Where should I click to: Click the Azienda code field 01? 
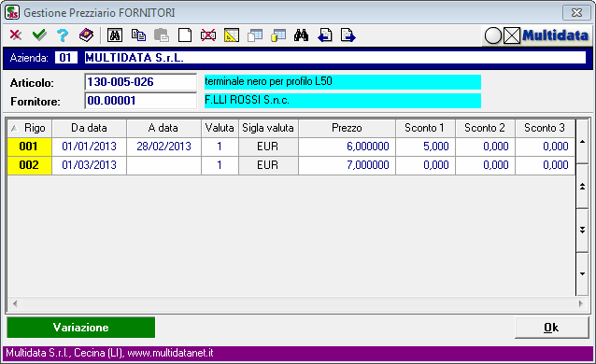pos(65,58)
